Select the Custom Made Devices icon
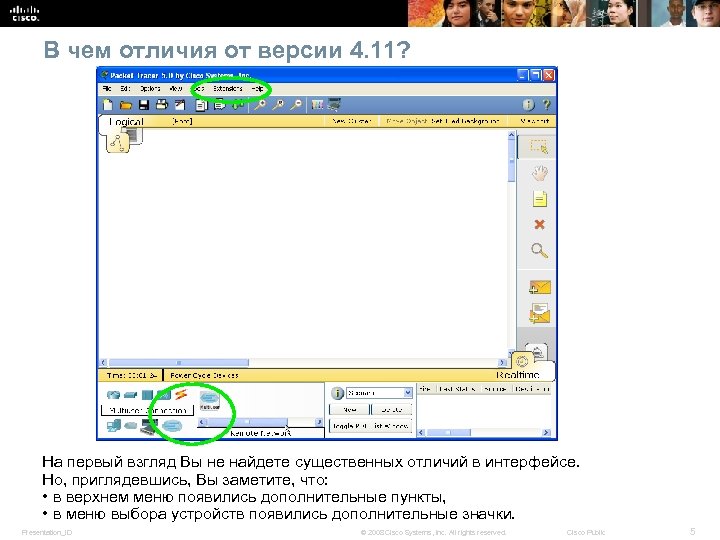This screenshot has height=540, width=720. 149,426
